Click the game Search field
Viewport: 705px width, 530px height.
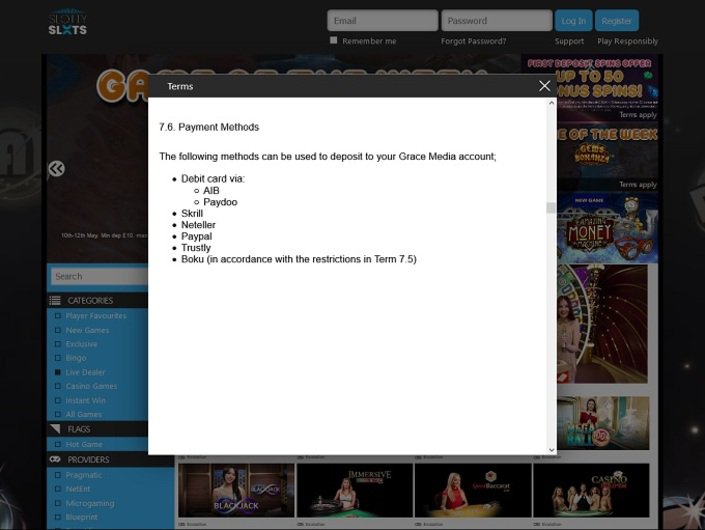tap(100, 276)
